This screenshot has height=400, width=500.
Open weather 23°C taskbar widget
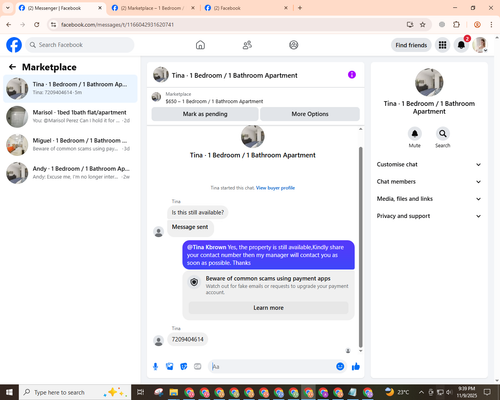point(397,392)
